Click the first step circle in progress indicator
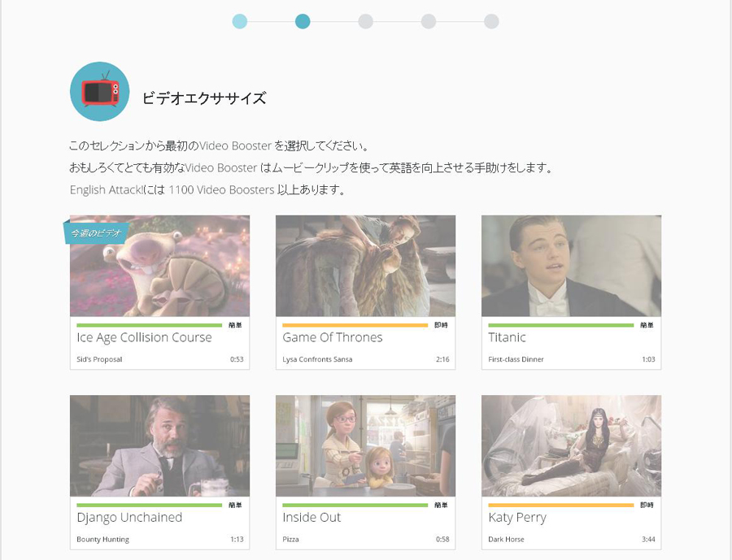 click(x=240, y=21)
